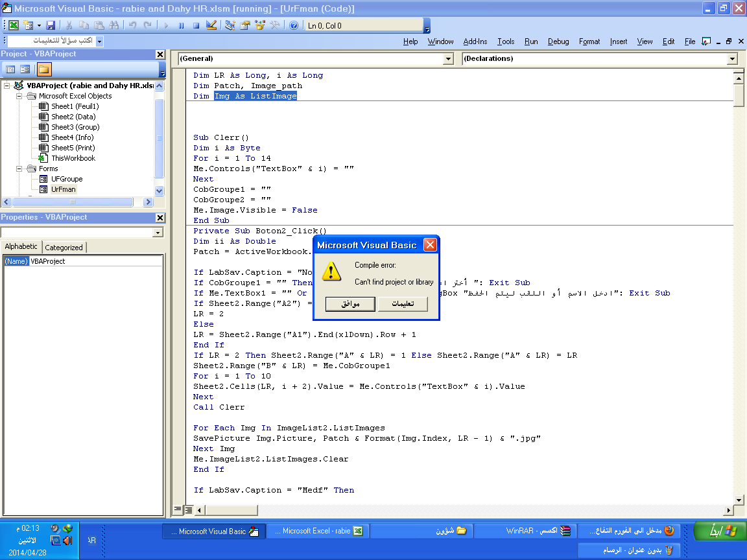Click موافق (OK) in compile error dialog
Viewport: 747px width, 560px height.
click(x=350, y=304)
